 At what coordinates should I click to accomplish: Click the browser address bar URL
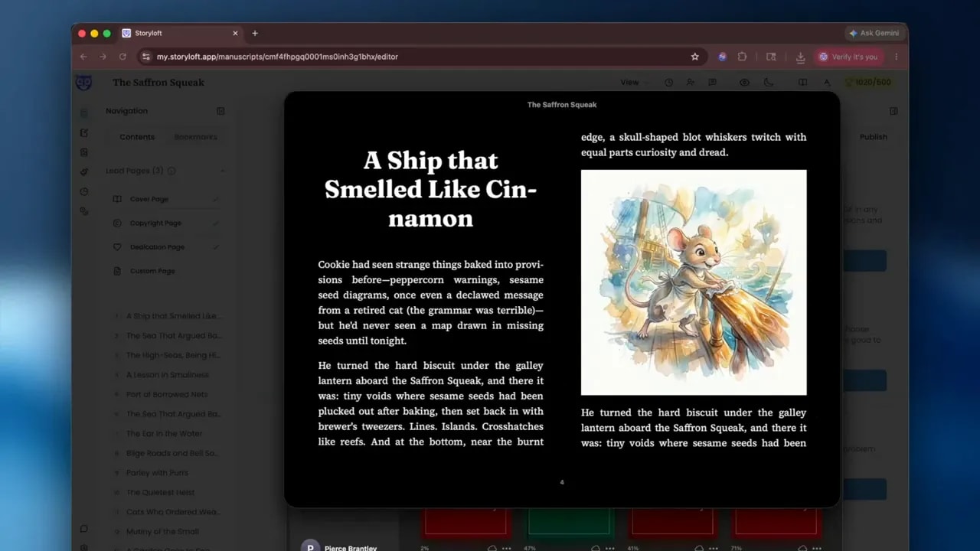click(277, 57)
